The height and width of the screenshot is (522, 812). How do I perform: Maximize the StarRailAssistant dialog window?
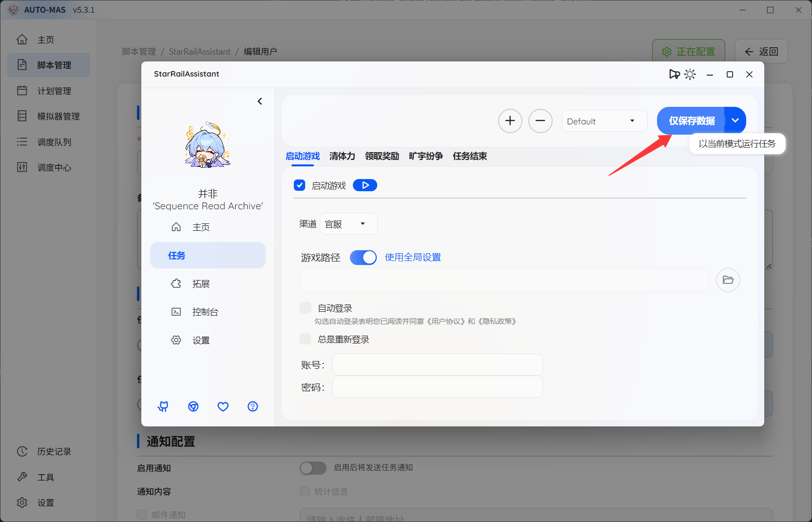730,74
